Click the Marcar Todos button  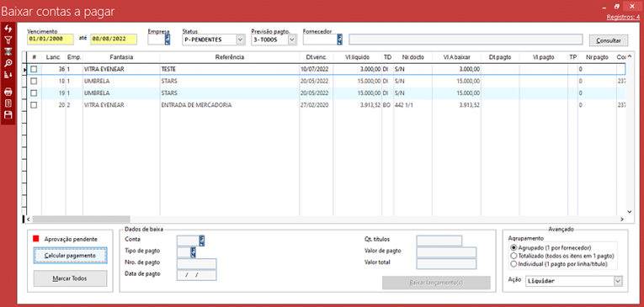[x=70, y=278]
